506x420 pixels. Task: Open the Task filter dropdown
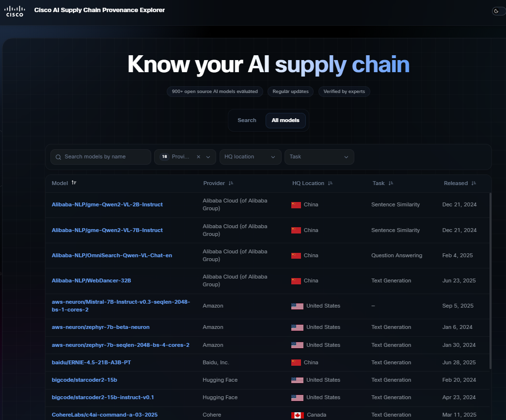coord(319,157)
